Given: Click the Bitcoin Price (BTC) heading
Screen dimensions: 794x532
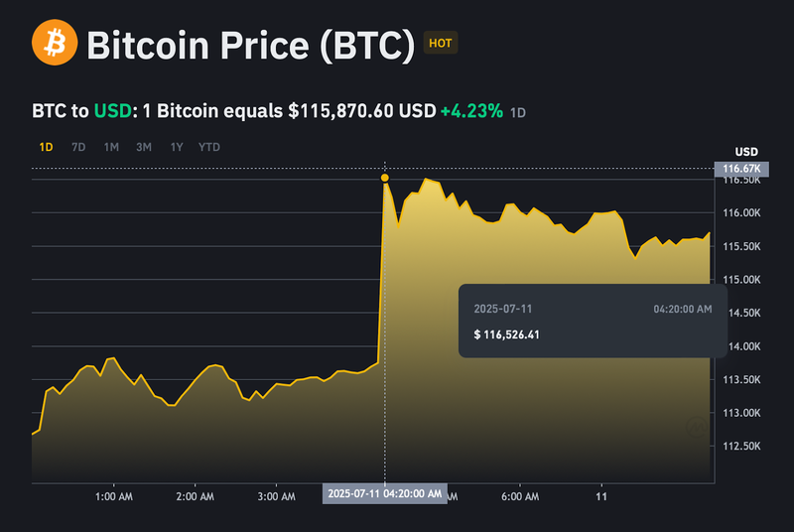Looking at the screenshot, I should point(250,44).
